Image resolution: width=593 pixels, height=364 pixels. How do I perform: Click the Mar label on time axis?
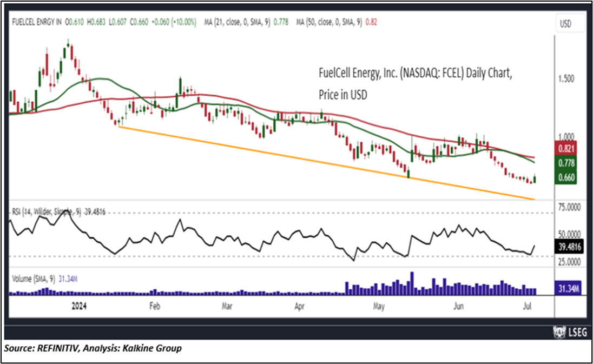[227, 306]
